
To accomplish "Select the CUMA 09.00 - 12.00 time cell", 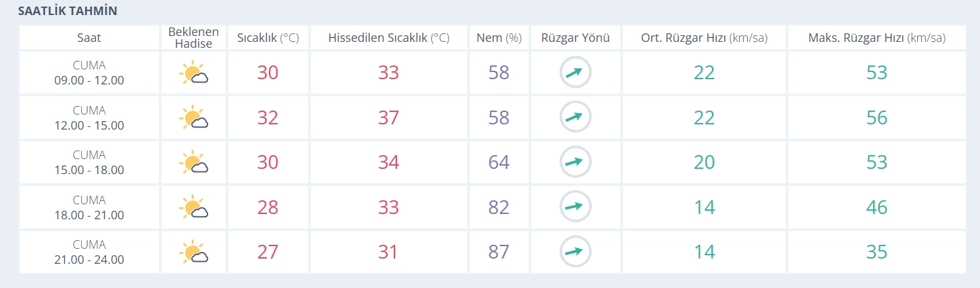I will tap(89, 73).
